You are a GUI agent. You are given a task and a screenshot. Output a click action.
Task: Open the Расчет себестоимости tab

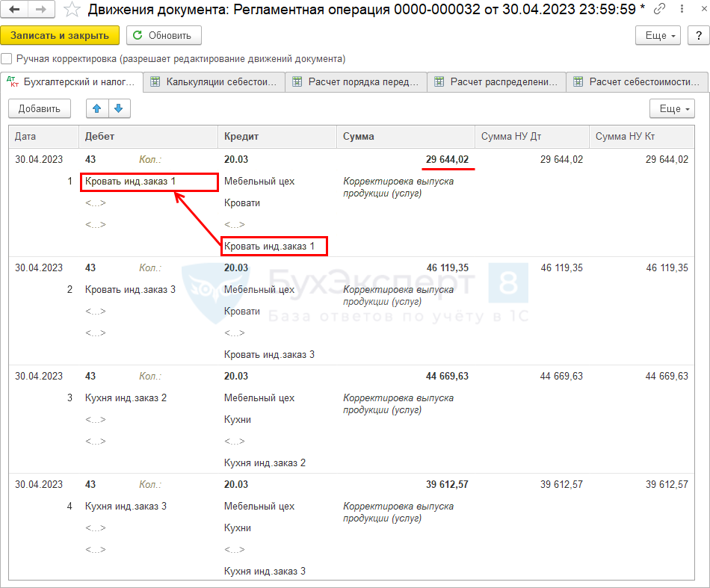coord(637,82)
